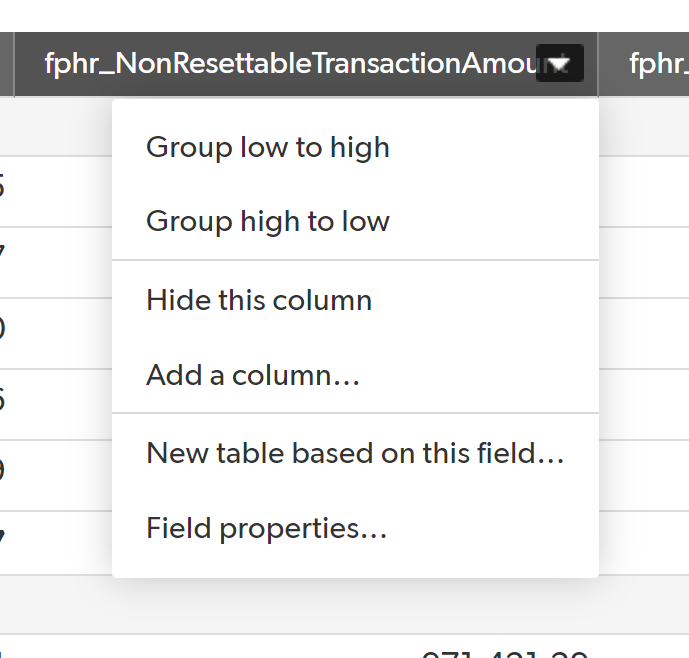
Task: Choose New table based on this field…
Action: 355,453
